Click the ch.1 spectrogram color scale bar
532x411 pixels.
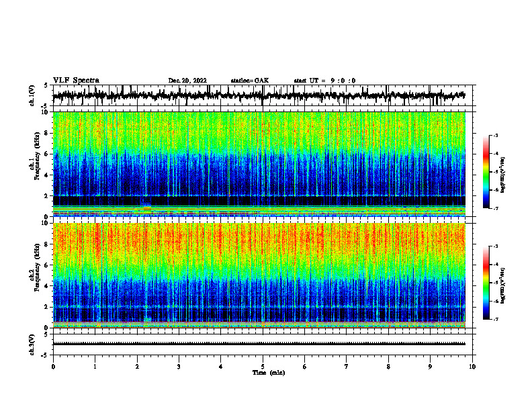(x=486, y=172)
